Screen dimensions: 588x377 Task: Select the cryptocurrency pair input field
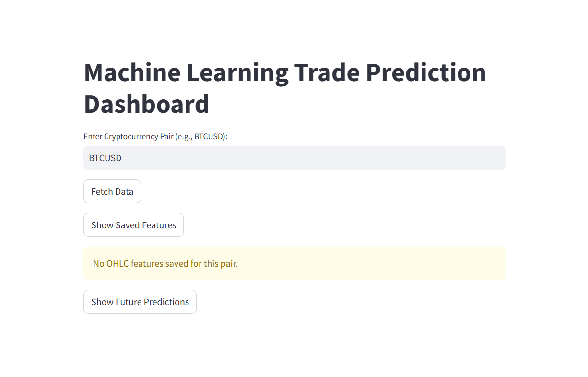[x=294, y=157]
